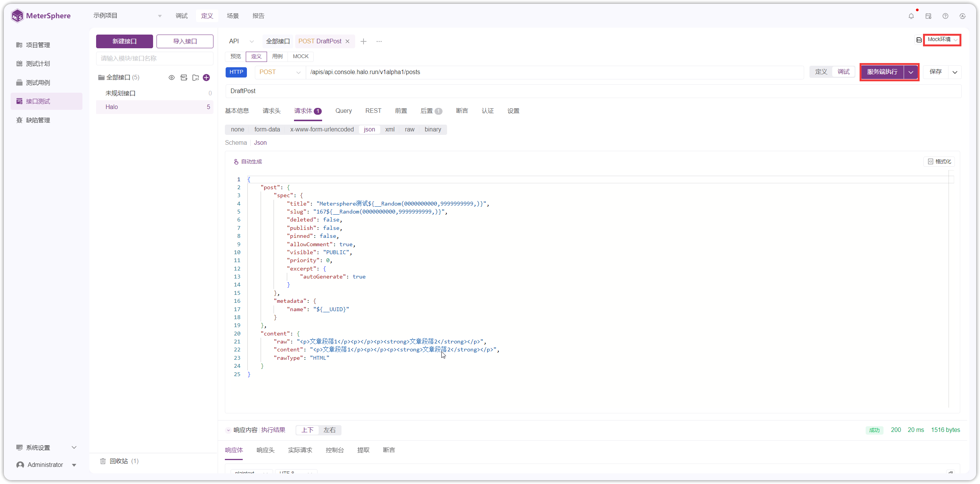This screenshot has width=980, height=484.
Task: Expand 系统设置 in sidebar
Action: pyautogui.click(x=46, y=448)
